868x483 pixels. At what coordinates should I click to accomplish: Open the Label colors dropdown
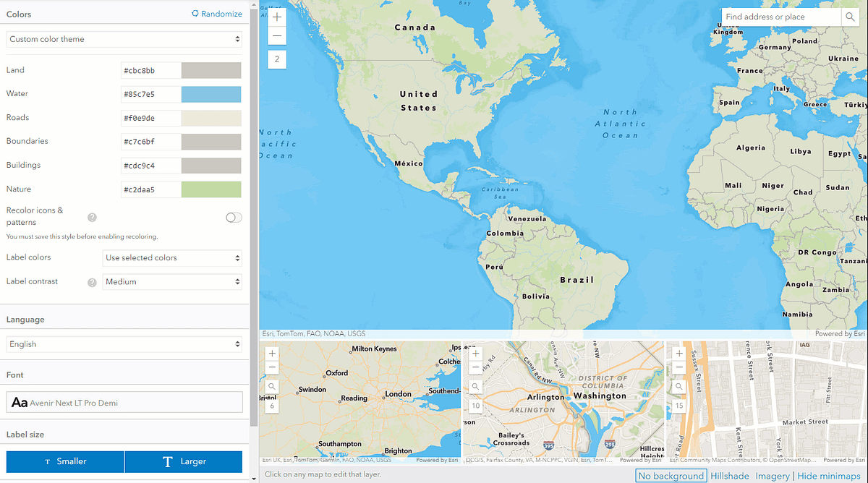coord(172,257)
